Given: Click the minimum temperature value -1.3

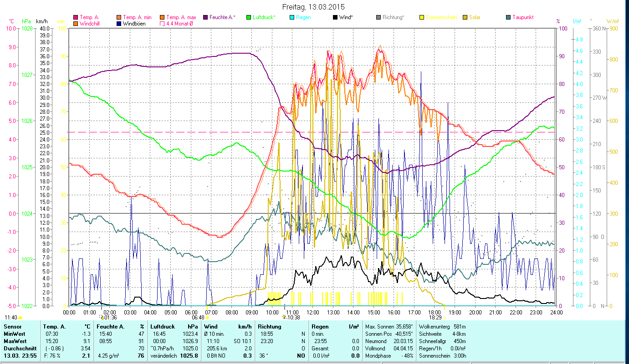Looking at the screenshot, I should tap(86, 334).
